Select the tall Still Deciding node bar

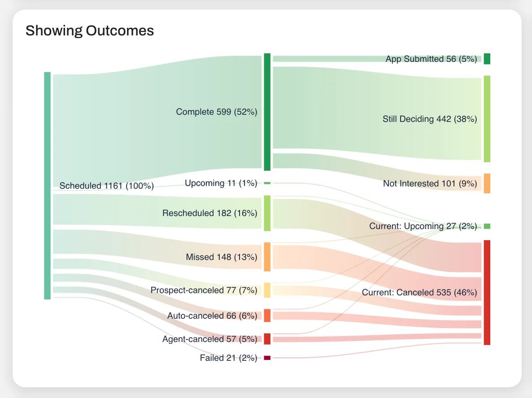[487, 119]
